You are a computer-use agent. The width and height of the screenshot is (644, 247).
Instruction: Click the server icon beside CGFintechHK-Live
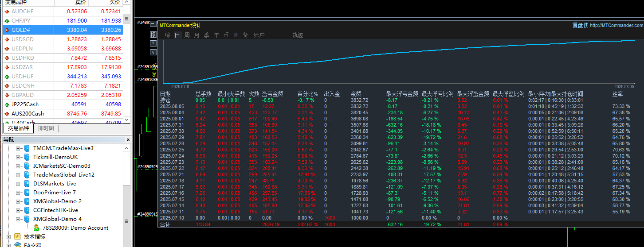27,210
